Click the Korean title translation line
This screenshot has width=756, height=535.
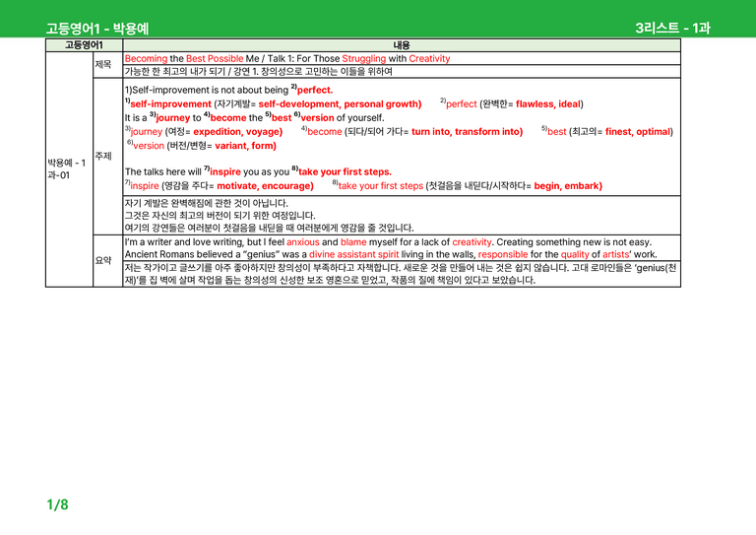259,71
